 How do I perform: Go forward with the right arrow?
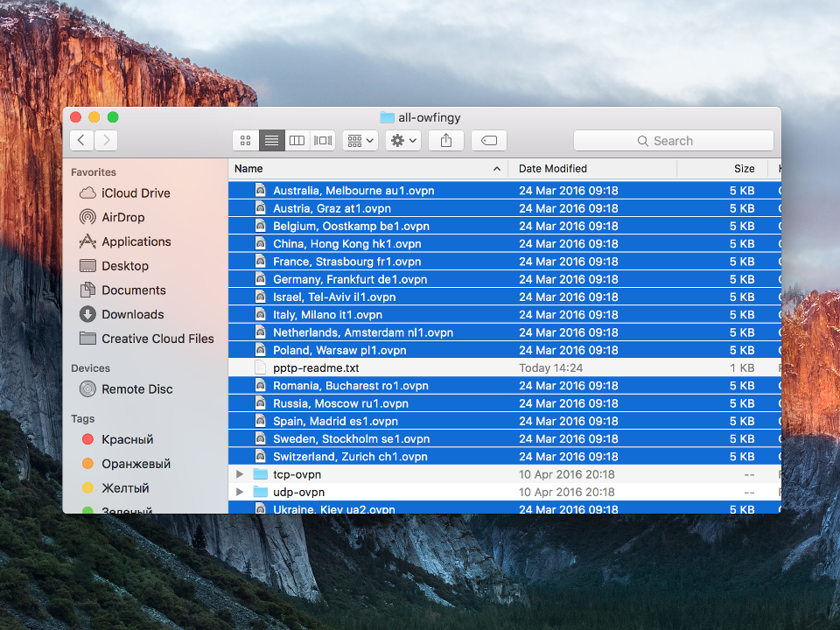106,140
